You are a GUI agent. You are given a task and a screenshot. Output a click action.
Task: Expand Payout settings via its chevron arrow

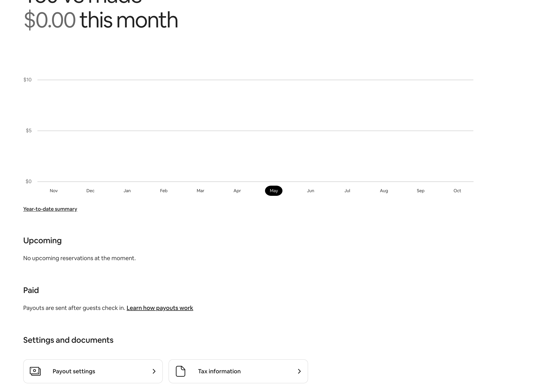(154, 371)
